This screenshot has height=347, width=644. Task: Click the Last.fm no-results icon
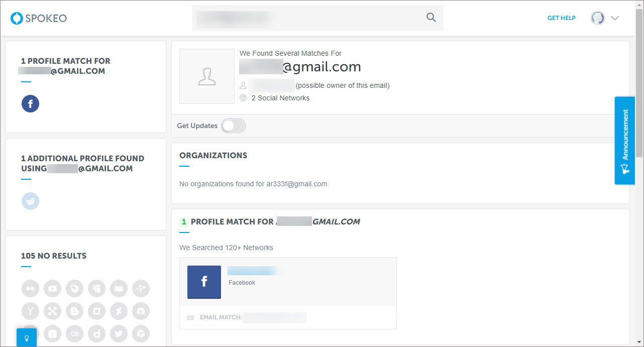(x=74, y=333)
